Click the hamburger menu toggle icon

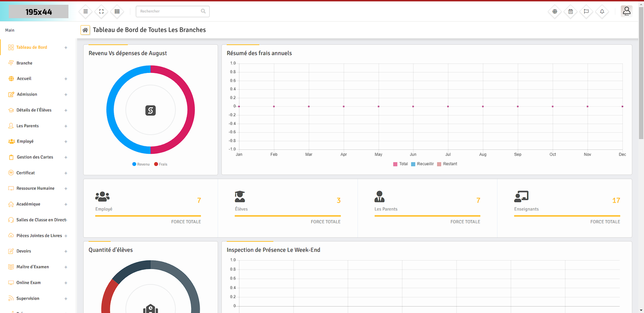pyautogui.click(x=85, y=12)
